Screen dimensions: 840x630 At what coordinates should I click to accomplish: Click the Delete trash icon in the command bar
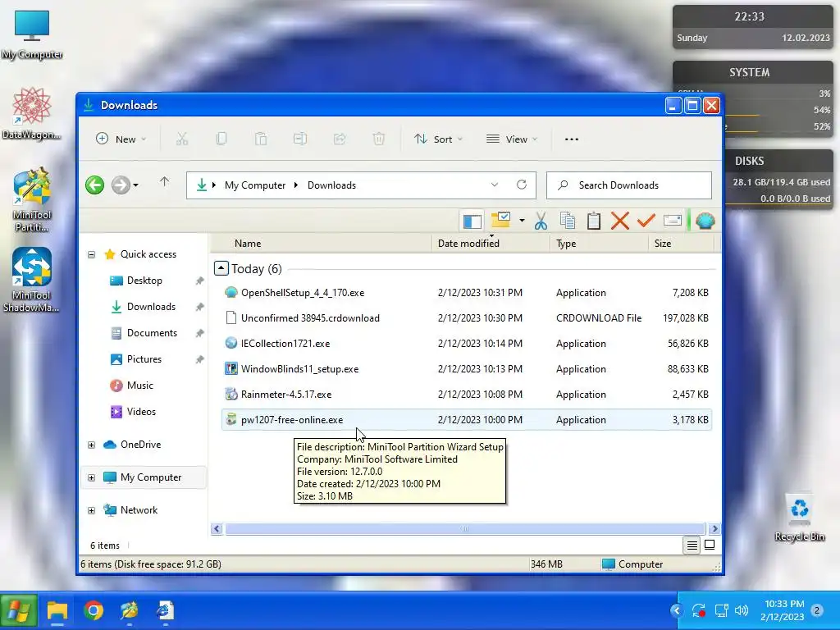(379, 139)
